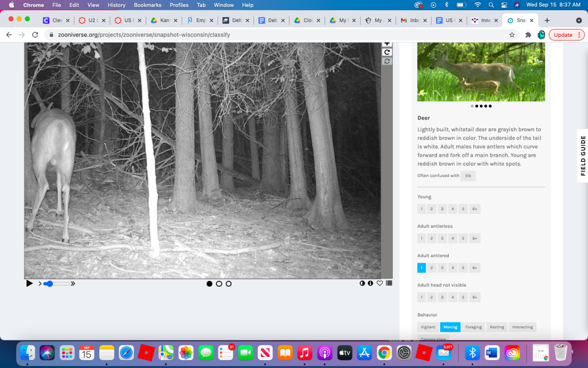This screenshot has width=588, height=368.
Task: Click the fastest playback speed chevrons
Action: click(73, 284)
